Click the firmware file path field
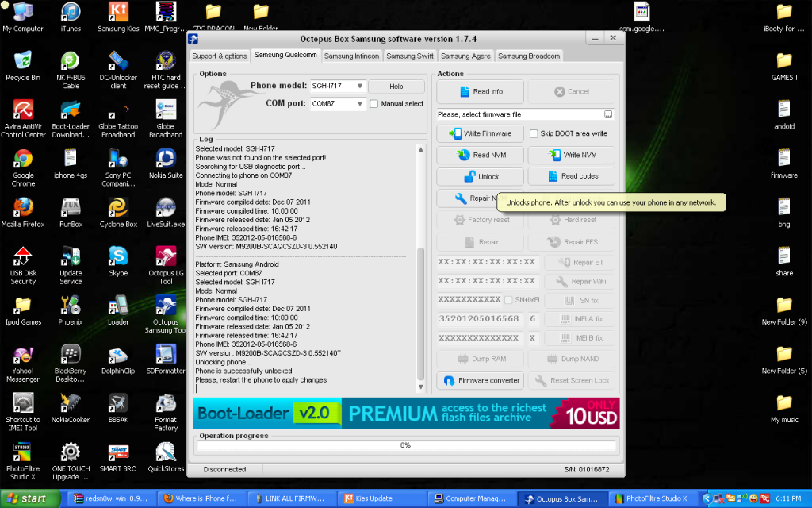 click(520, 114)
